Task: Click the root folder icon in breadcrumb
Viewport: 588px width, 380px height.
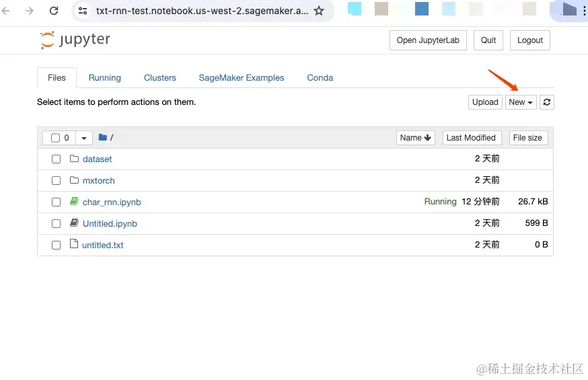Action: tap(103, 137)
